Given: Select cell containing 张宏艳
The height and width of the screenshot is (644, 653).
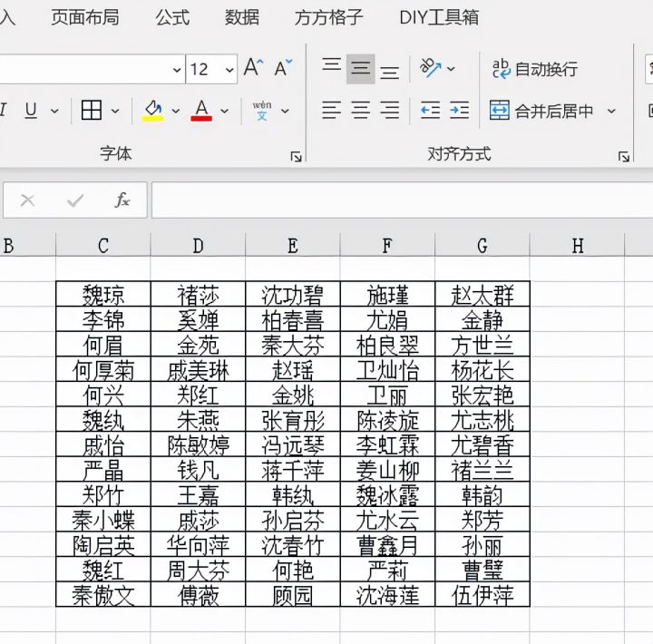Looking at the screenshot, I should (482, 394).
